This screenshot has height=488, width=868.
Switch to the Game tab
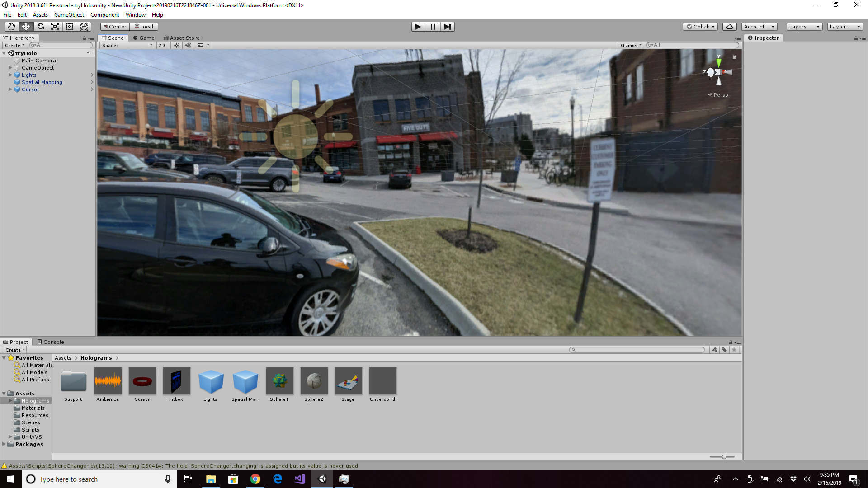(144, 38)
